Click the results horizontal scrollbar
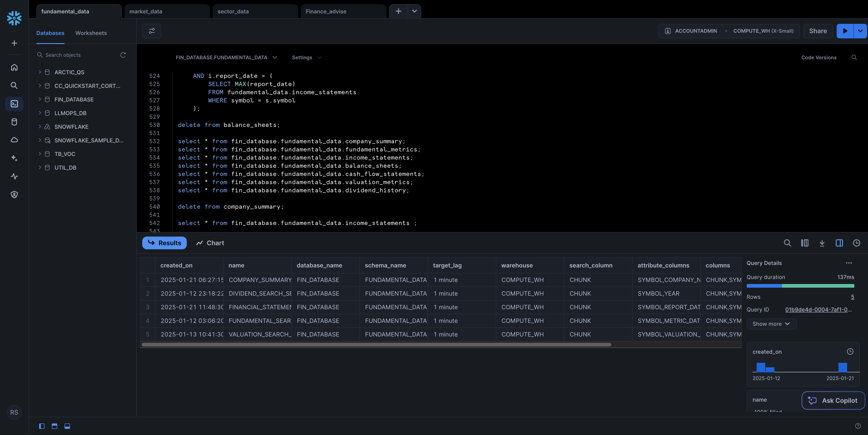 (376, 345)
